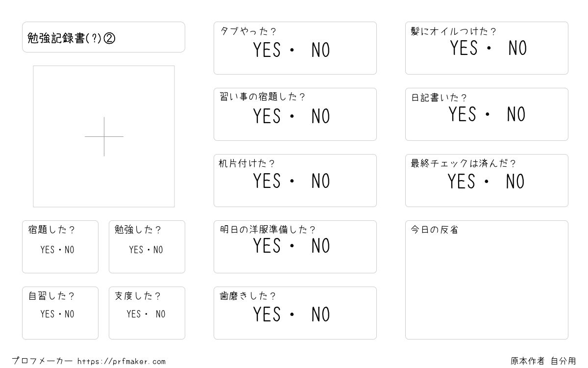Click the empty image thumbnail frame

[x=104, y=136]
